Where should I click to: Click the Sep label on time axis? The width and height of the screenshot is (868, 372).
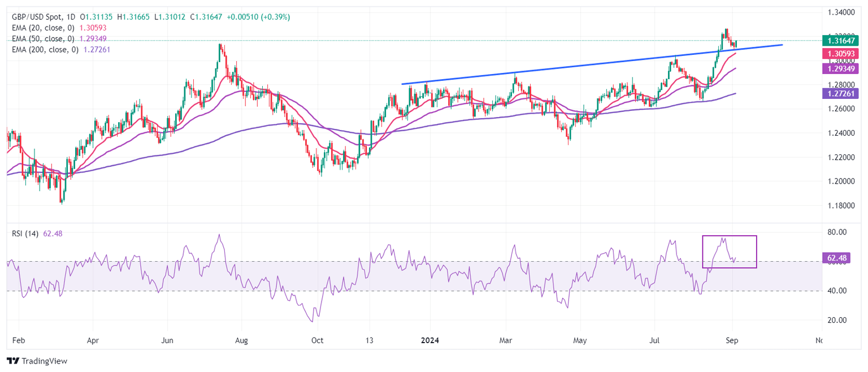(x=732, y=341)
